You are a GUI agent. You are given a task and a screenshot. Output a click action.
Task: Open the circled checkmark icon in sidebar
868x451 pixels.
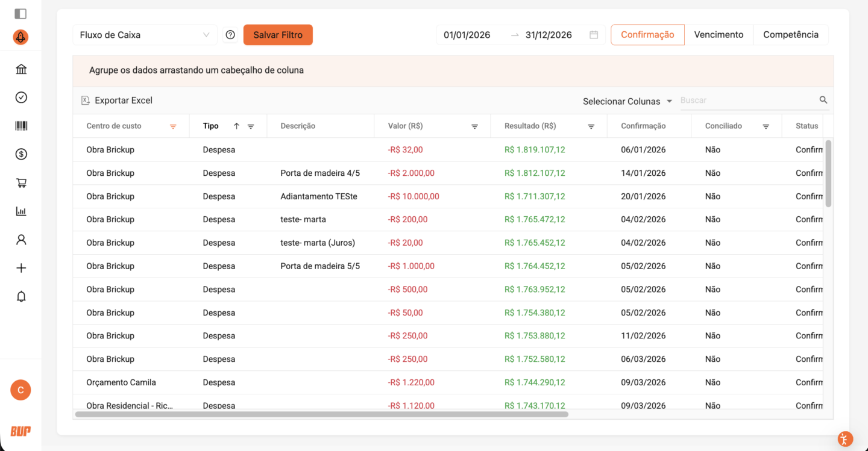click(21, 98)
